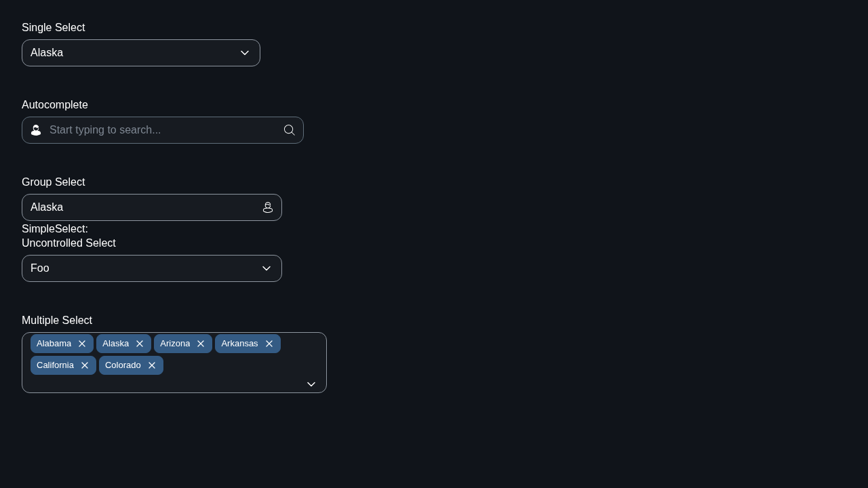The height and width of the screenshot is (488, 868).
Task: Remove the California tag
Action: pos(85,365)
